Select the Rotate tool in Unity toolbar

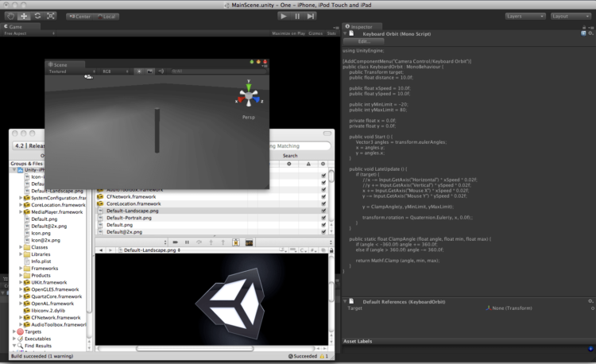click(x=37, y=16)
